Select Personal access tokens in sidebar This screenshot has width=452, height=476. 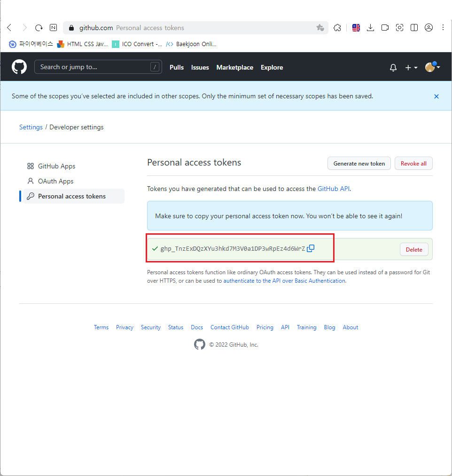[74, 197]
